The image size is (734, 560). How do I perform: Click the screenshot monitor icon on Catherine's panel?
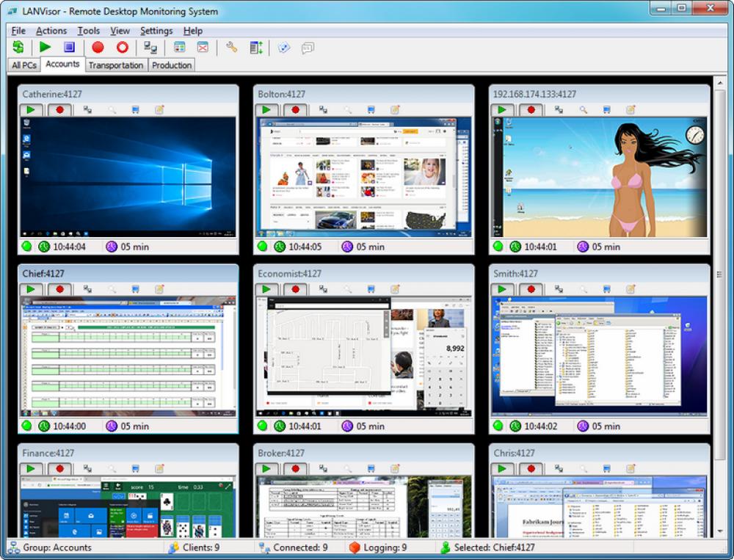tap(136, 109)
